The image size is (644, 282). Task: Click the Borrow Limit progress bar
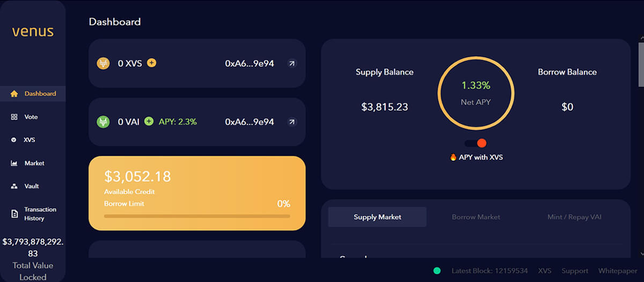coord(197,216)
